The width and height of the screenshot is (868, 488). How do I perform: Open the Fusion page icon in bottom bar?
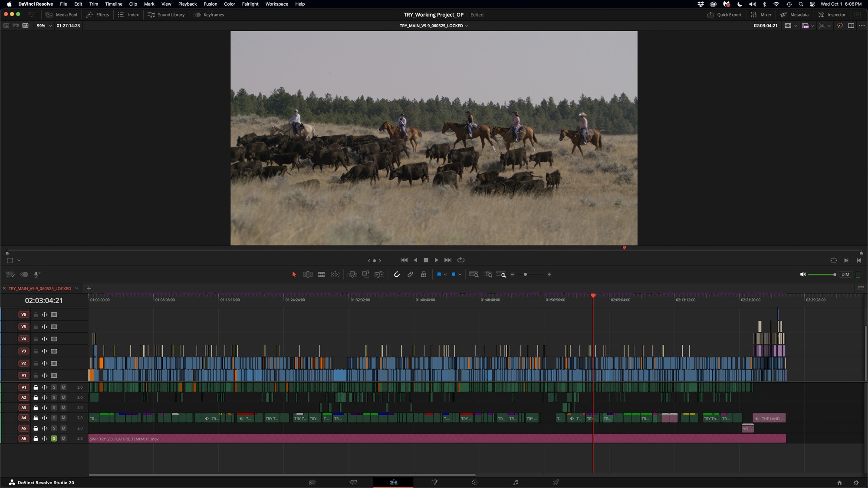434,482
